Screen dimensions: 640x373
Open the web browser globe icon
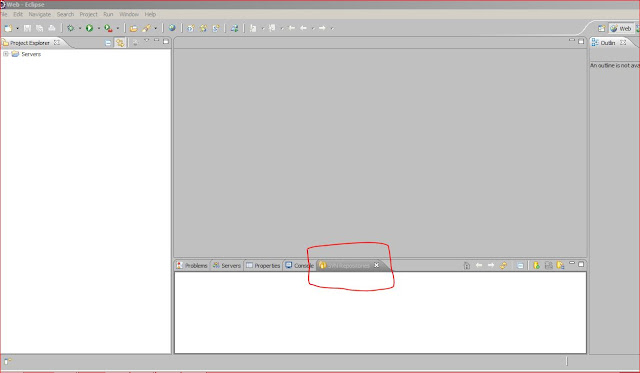coord(172,28)
